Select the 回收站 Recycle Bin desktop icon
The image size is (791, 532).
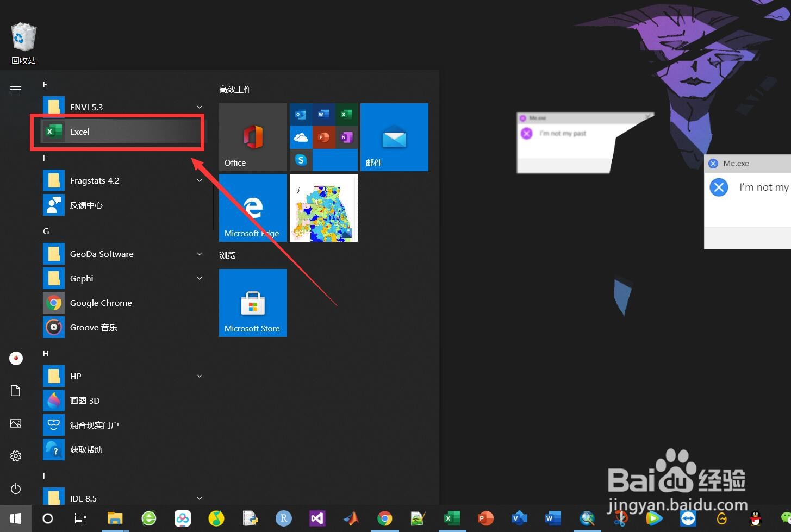[23, 43]
